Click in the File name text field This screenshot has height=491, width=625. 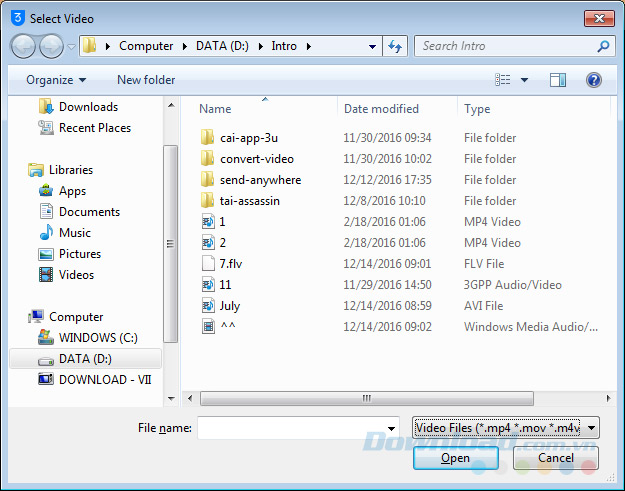[298, 428]
